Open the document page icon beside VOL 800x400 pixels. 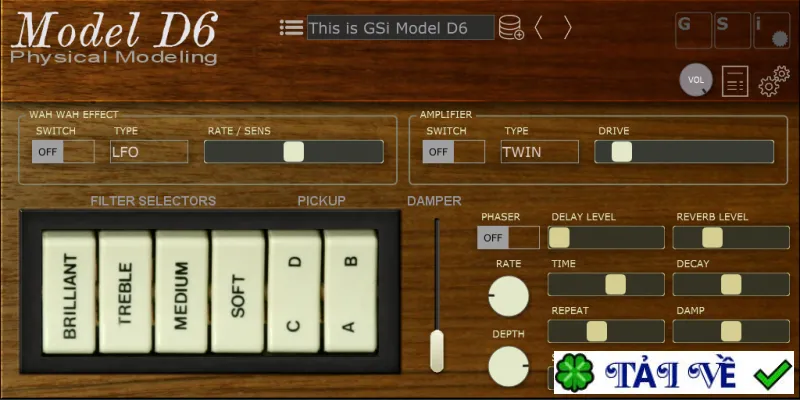[x=735, y=81]
